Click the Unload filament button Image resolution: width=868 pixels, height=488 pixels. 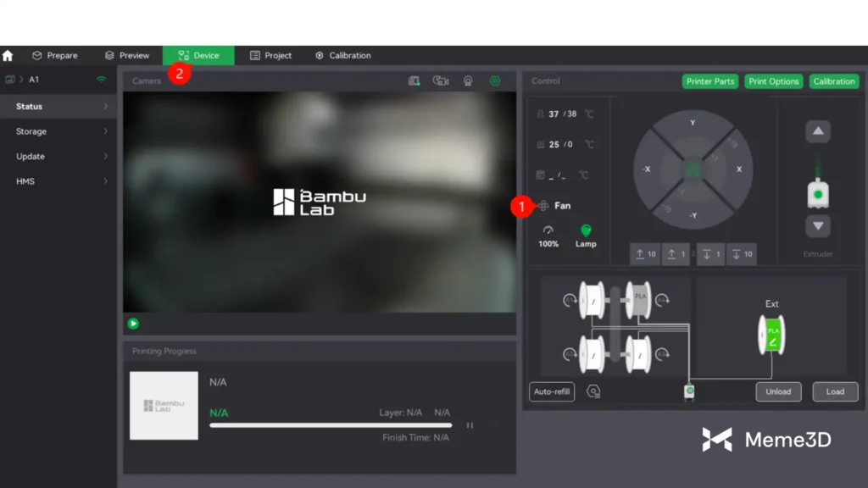tap(778, 391)
